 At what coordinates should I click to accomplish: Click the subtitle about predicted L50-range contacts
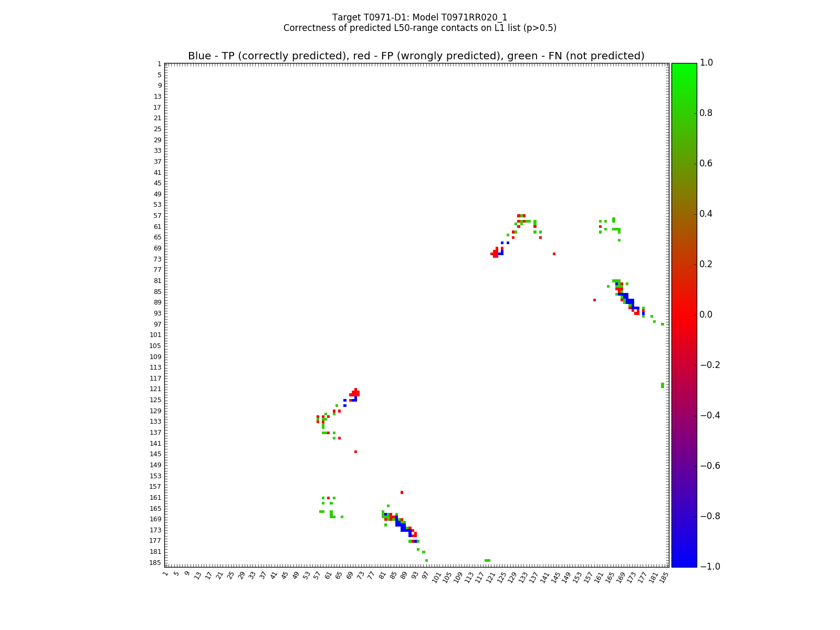pos(419,28)
